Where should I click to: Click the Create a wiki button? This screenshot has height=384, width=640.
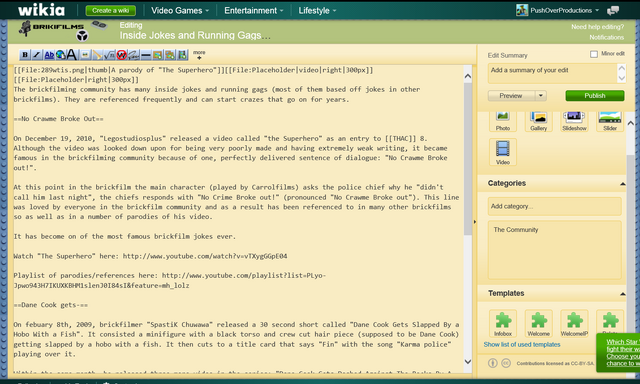pos(111,11)
